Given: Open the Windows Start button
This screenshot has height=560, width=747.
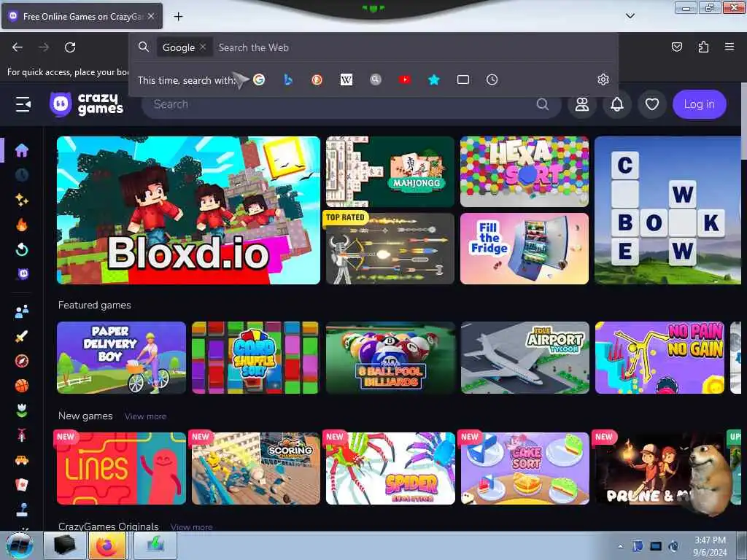Looking at the screenshot, I should click(x=19, y=545).
